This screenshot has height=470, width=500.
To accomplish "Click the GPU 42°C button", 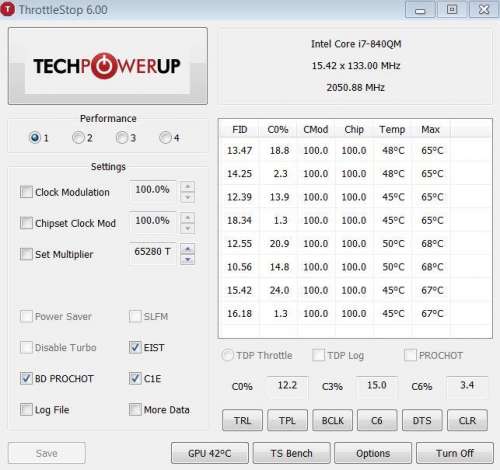I will (x=210, y=453).
